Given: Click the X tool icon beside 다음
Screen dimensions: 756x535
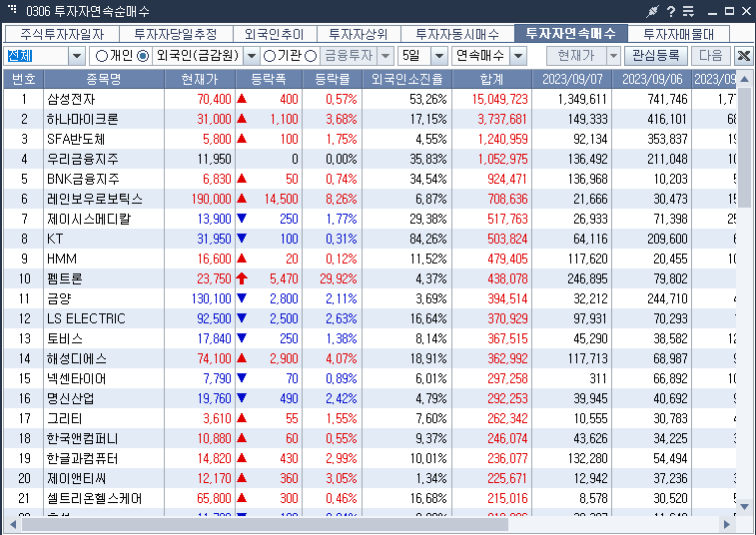Looking at the screenshot, I should click(x=744, y=56).
